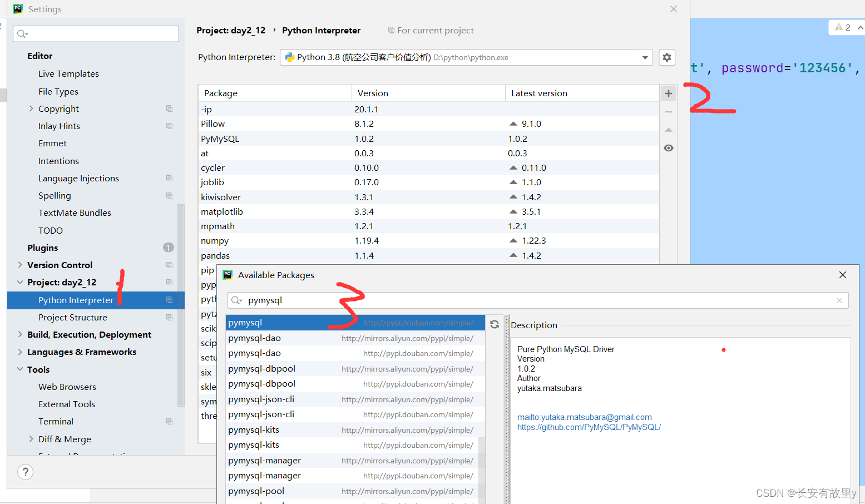
Task: Select pymysql-pool from the aliyun mirror
Action: pyautogui.click(x=355, y=491)
